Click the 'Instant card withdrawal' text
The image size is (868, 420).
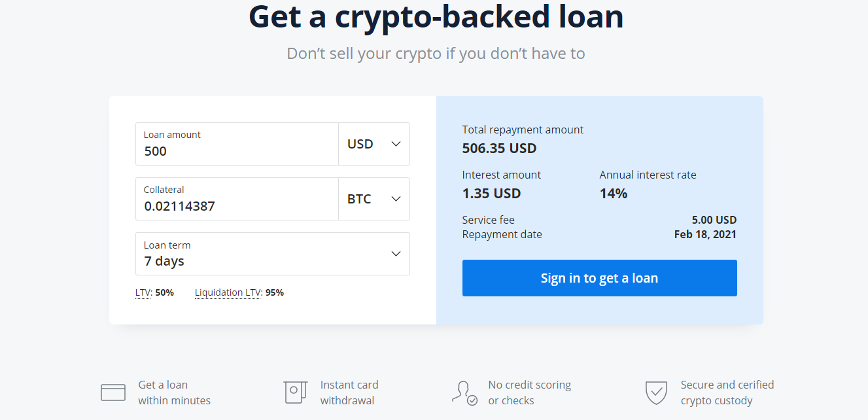pos(349,393)
